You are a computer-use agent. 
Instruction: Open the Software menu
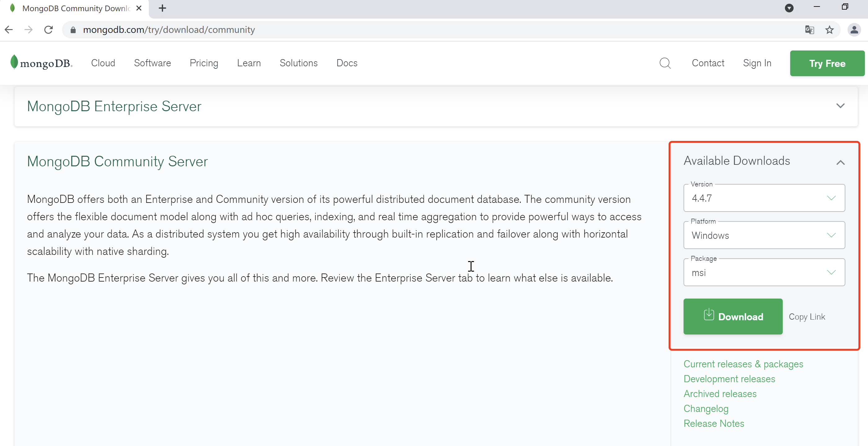(x=152, y=63)
